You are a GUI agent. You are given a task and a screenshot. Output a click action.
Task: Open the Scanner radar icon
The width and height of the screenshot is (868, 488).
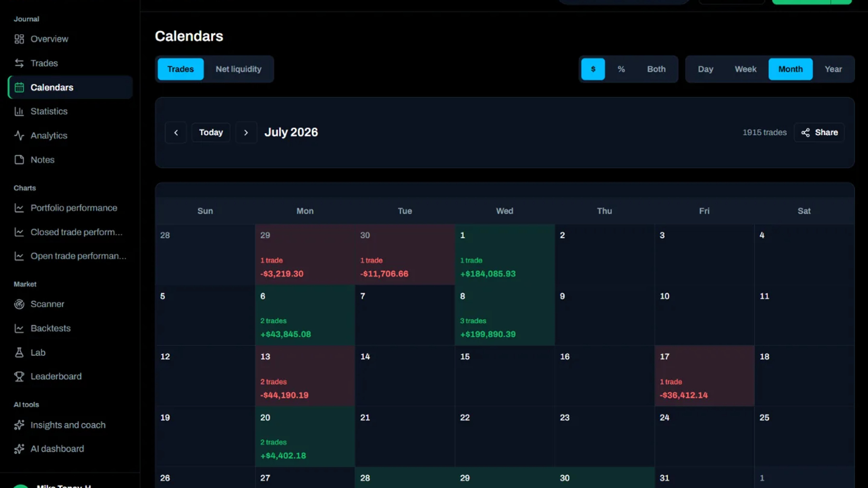coord(19,304)
